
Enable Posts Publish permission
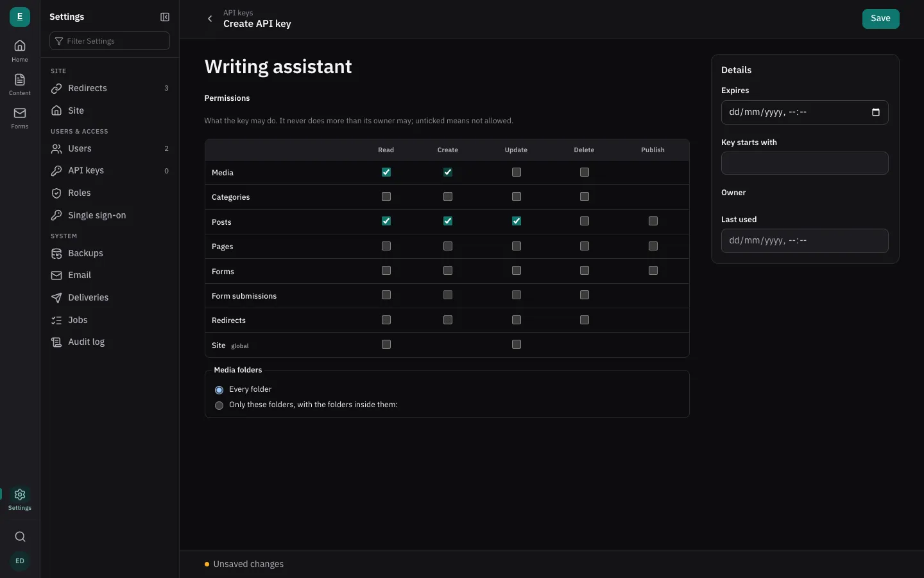pyautogui.click(x=653, y=221)
